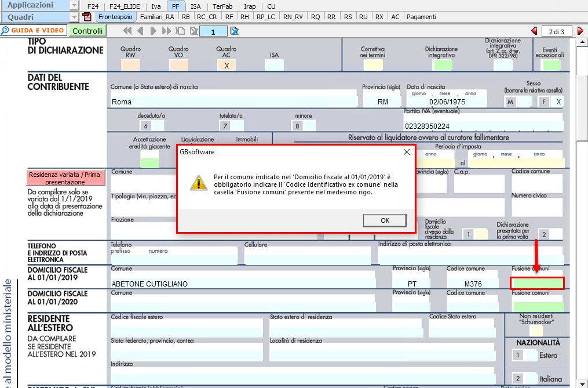
Task: Open the RB quadro tab
Action: tap(185, 17)
